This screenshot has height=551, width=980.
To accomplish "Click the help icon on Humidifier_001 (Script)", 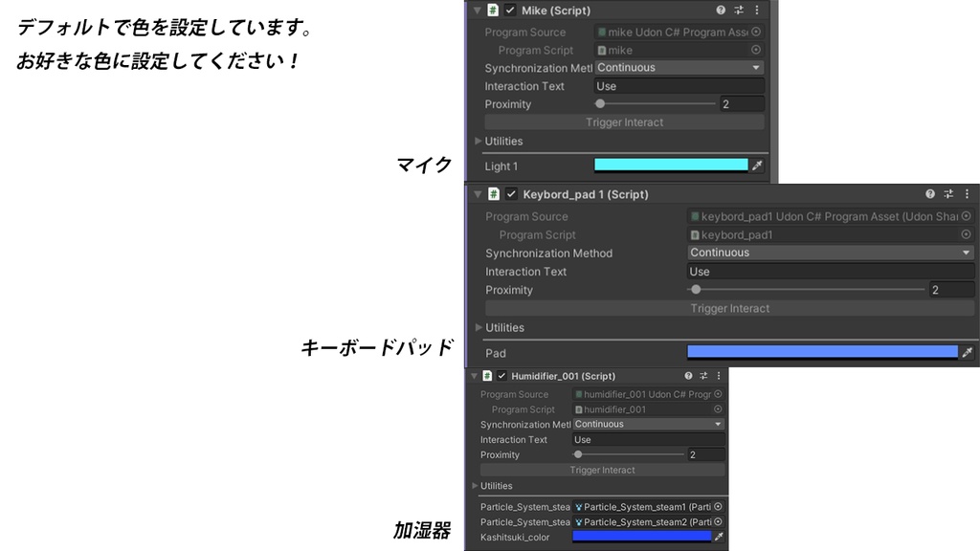I will click(689, 375).
